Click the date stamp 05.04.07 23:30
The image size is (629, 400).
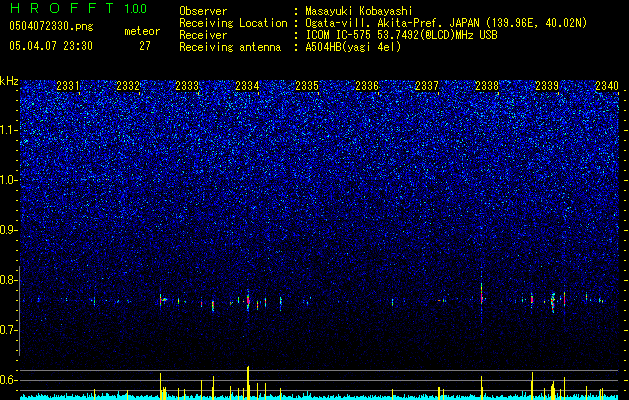(51, 46)
